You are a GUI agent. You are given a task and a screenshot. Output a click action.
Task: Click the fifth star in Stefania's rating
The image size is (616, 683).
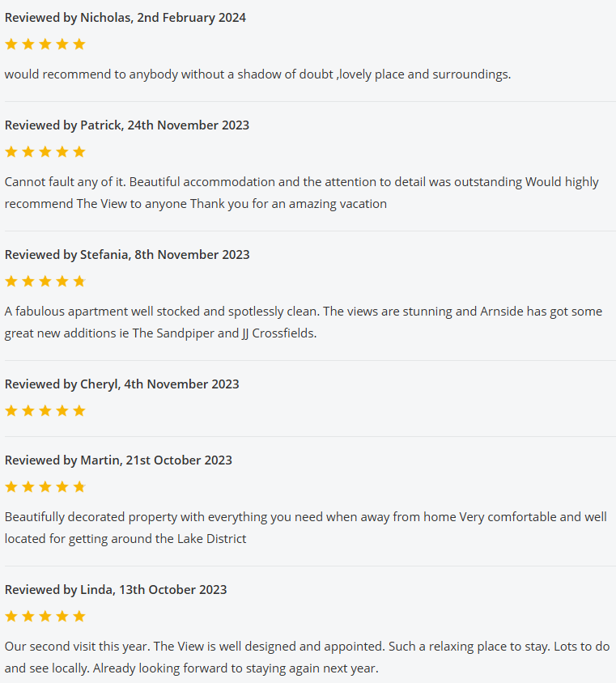coord(79,282)
